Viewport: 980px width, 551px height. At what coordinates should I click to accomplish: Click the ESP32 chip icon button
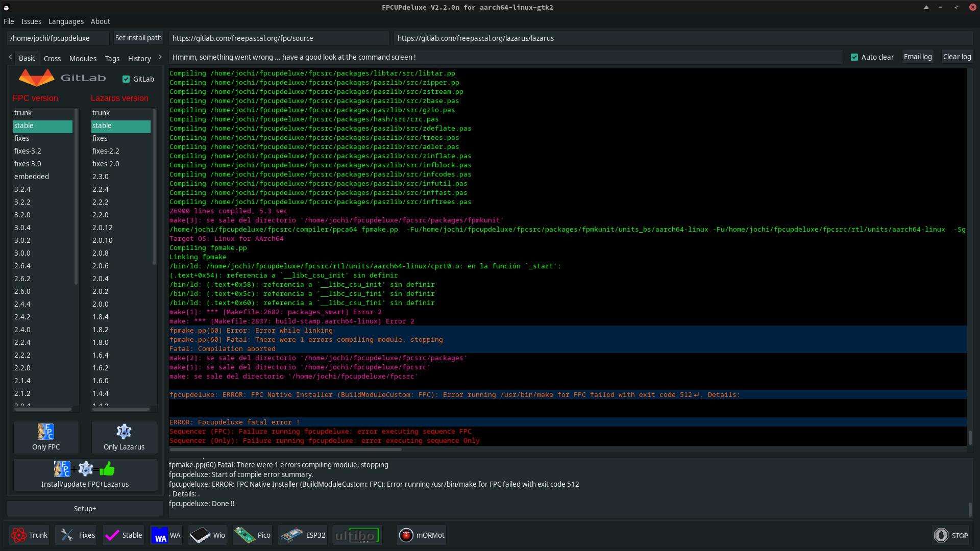pos(303,535)
